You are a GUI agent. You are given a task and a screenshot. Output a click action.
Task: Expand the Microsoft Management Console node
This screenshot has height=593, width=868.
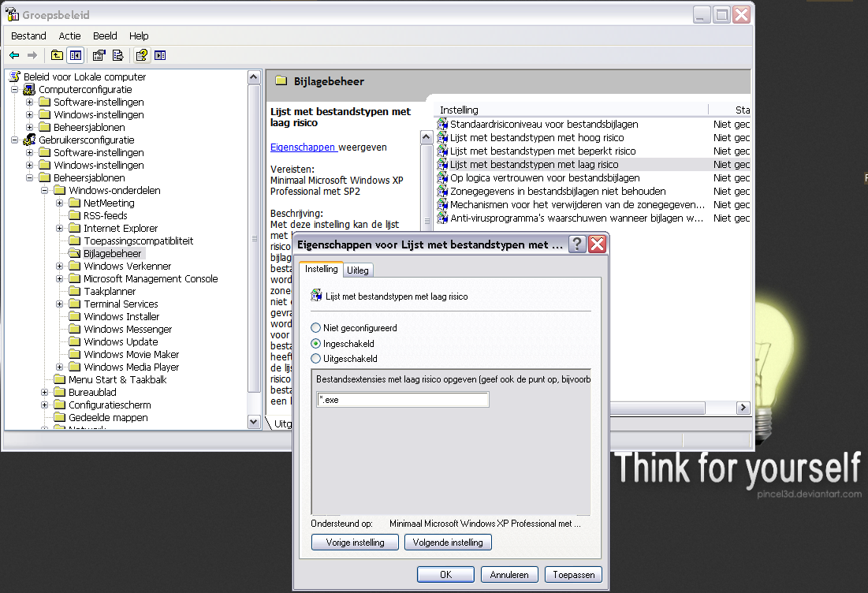coord(60,278)
